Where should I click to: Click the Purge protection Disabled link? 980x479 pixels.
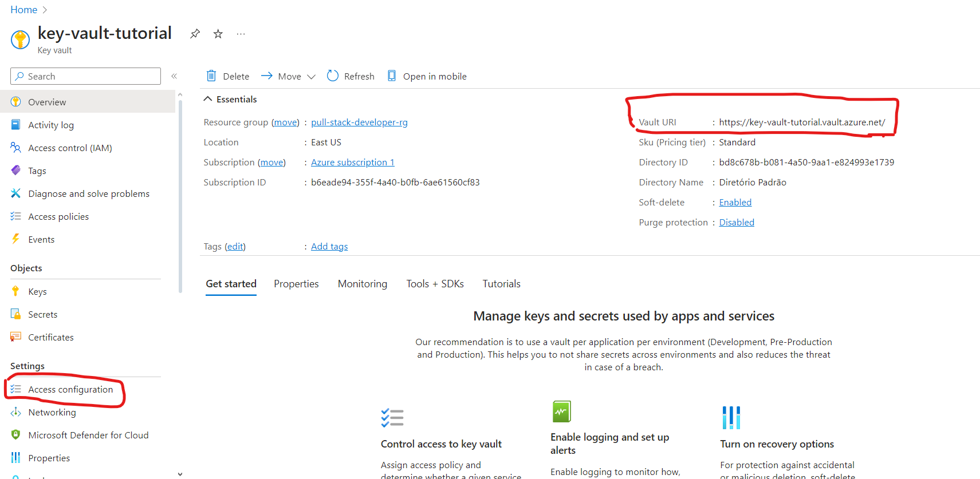click(737, 223)
